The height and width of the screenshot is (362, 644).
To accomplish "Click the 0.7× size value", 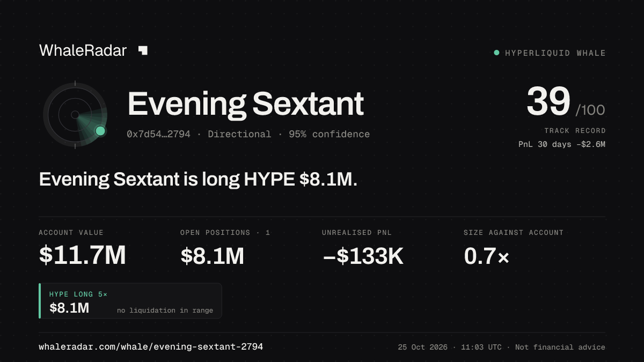I will click(x=486, y=256).
